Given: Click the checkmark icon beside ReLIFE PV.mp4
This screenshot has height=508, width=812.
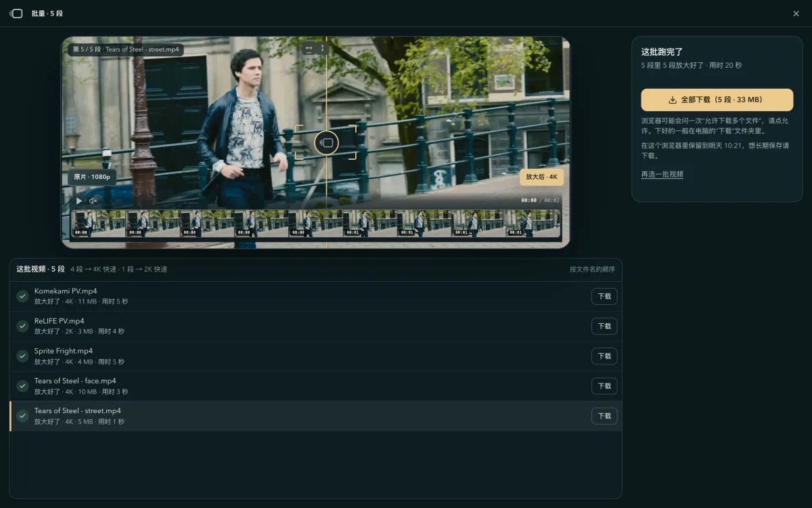Looking at the screenshot, I should 22,326.
